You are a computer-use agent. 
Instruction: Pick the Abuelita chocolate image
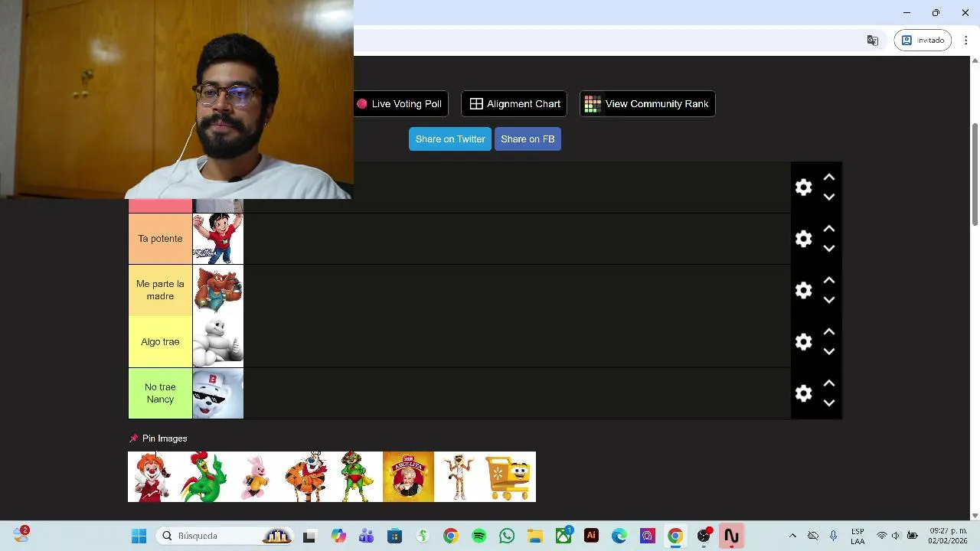coord(408,477)
